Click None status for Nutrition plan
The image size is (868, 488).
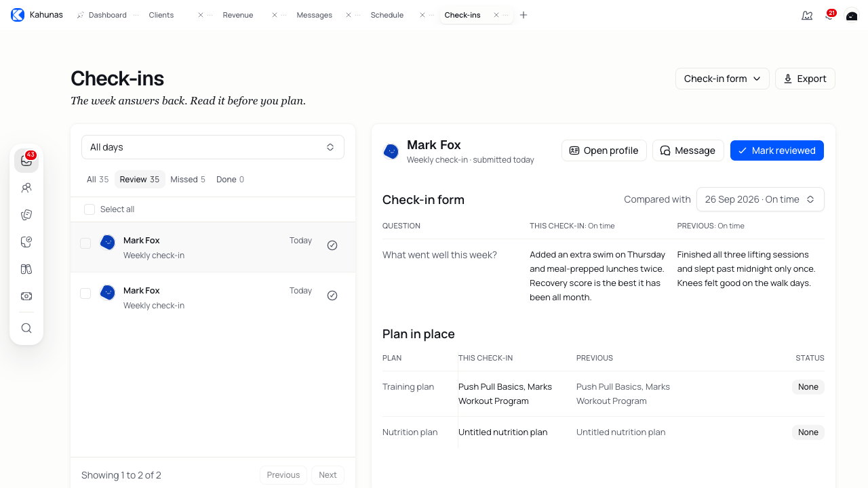[x=808, y=432]
